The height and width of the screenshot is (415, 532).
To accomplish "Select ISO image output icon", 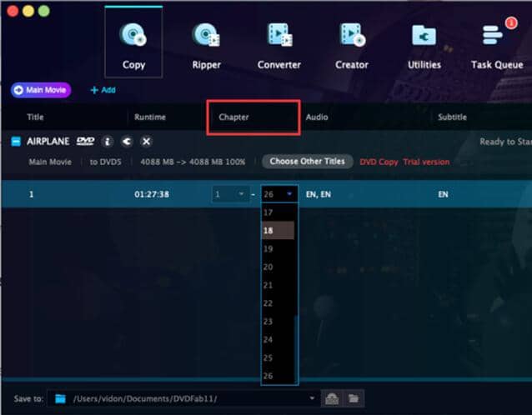I will (332, 398).
